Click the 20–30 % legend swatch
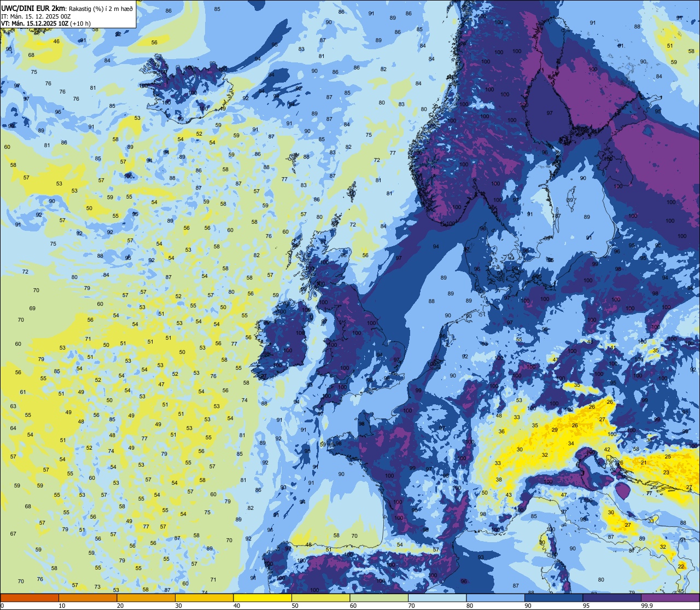The width and height of the screenshot is (700, 610). pyautogui.click(x=146, y=597)
